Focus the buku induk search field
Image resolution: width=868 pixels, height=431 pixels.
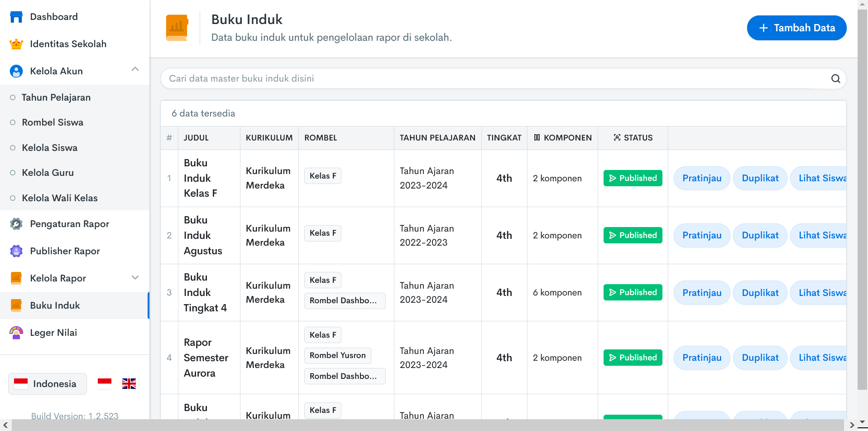click(x=494, y=78)
